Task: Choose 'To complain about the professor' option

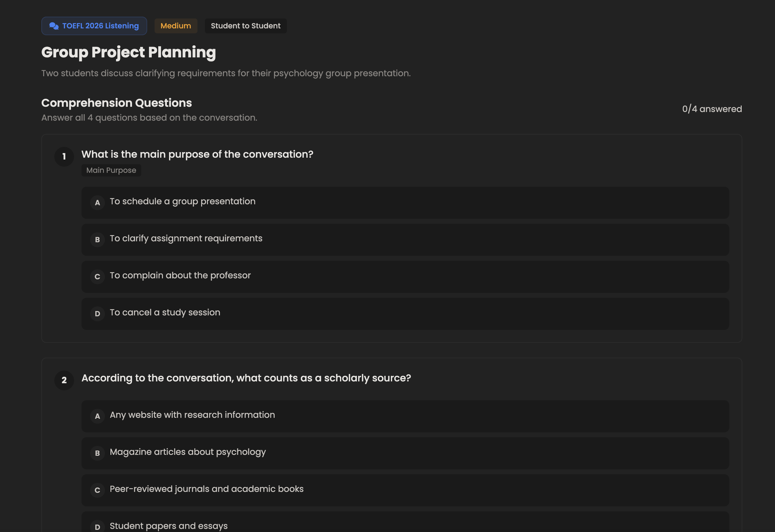Action: [180, 276]
